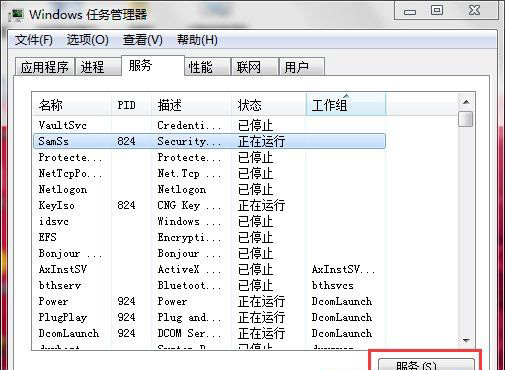Open the 帮助(H) menu

[x=197, y=40]
